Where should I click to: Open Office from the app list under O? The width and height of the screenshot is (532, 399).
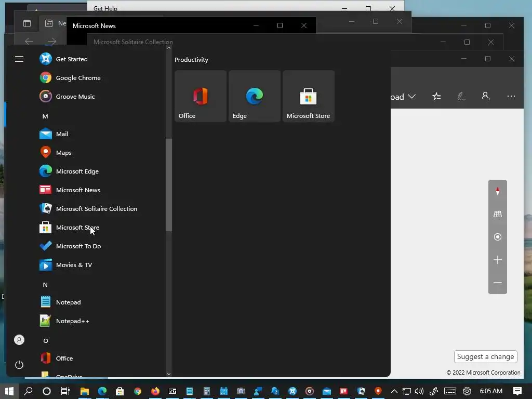(x=56, y=358)
